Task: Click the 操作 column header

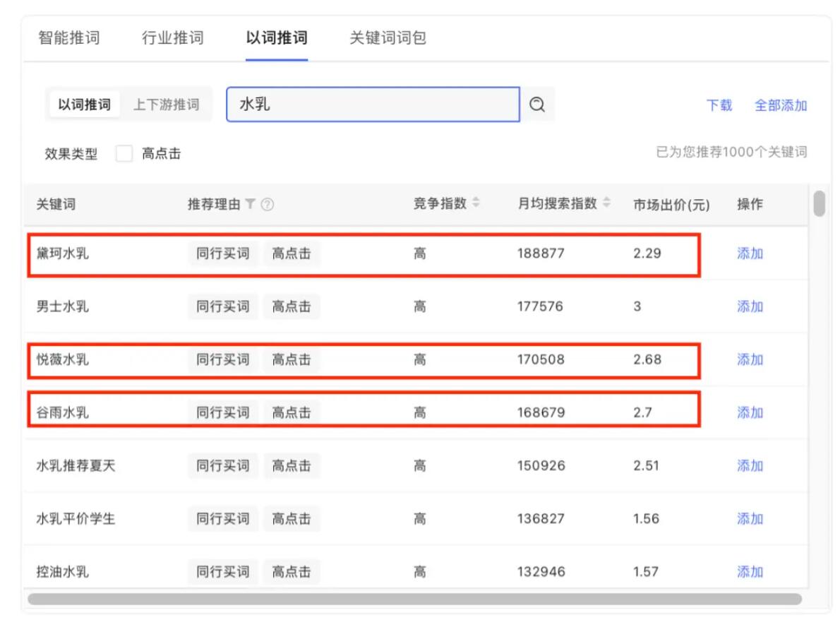Action: point(750,203)
